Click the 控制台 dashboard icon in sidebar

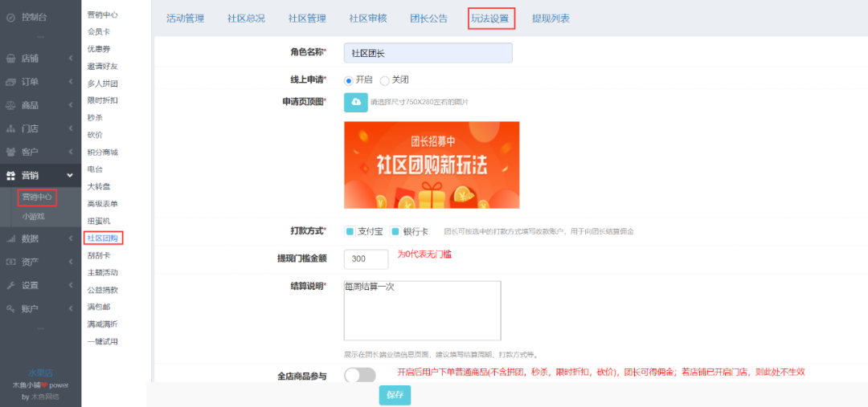[x=11, y=16]
